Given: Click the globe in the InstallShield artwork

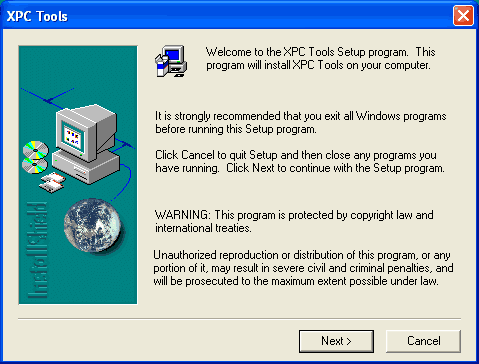Looking at the screenshot, I should (93, 226).
